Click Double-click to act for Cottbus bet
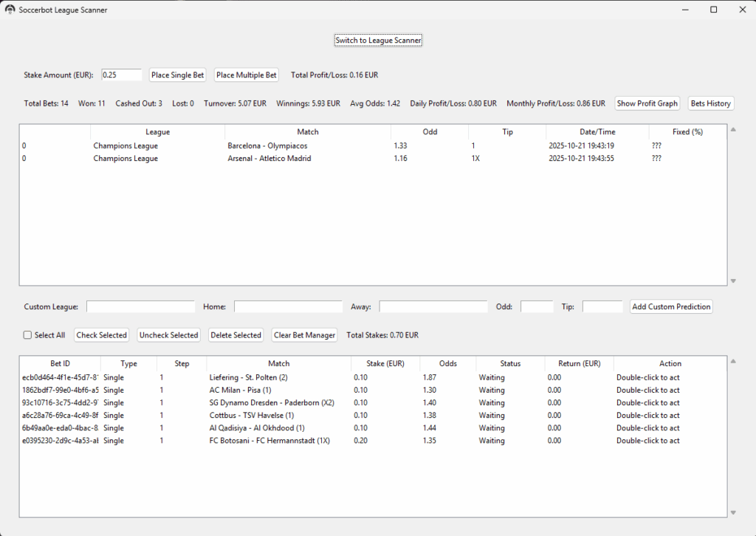 pos(647,415)
